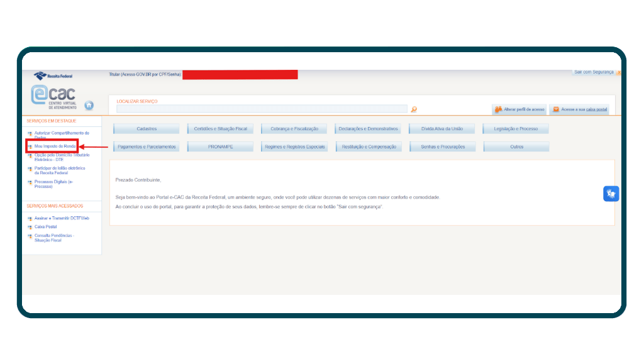Click Alterar perfil de acesso button
This screenshot has width=644, height=337.
pyautogui.click(x=519, y=109)
